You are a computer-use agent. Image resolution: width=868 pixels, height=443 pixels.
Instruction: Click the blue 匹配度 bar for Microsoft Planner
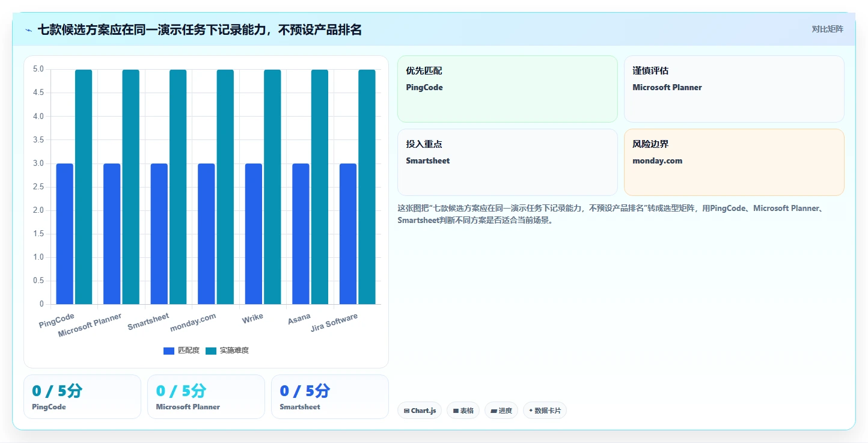tap(112, 234)
